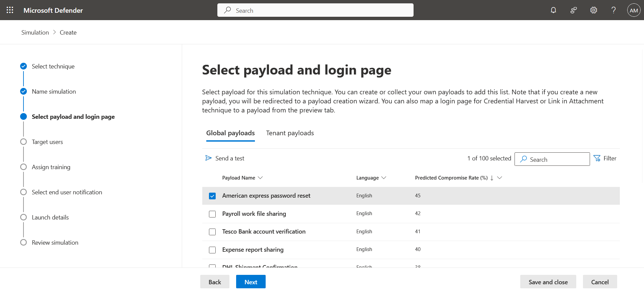Click Save and close
The image size is (644, 295).
548,282
